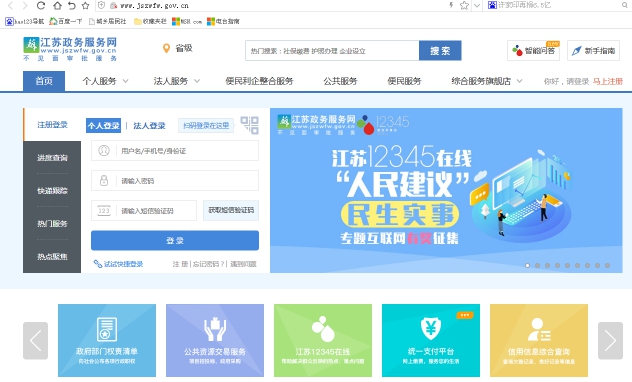Click the 获取短信验证码 button
Image resolution: width=632 pixels, height=382 pixels.
pos(231,210)
